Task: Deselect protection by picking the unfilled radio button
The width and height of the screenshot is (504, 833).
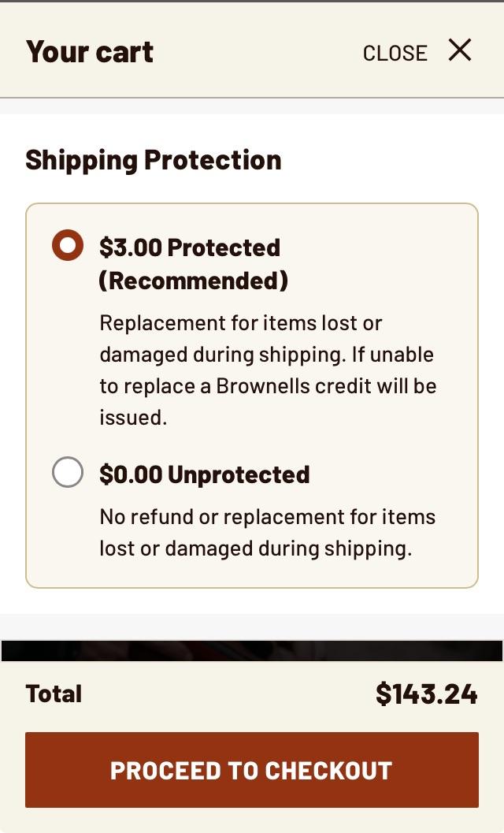Action: (x=68, y=472)
